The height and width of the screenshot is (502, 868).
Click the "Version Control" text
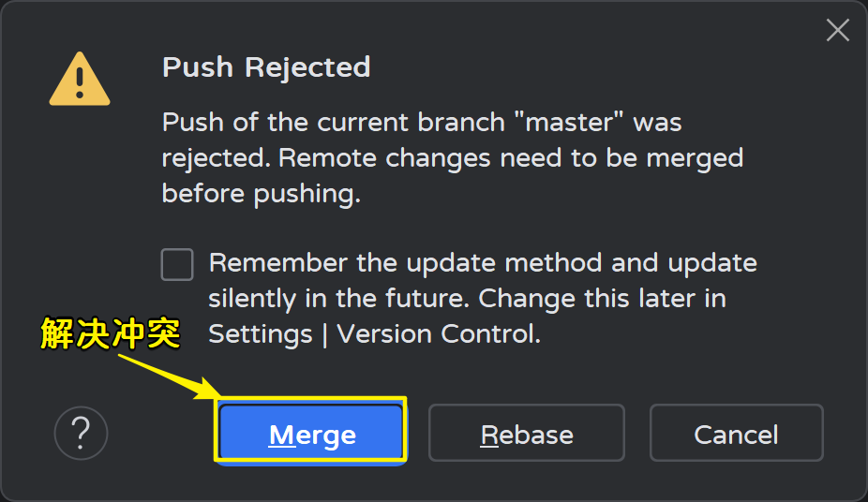pos(438,334)
